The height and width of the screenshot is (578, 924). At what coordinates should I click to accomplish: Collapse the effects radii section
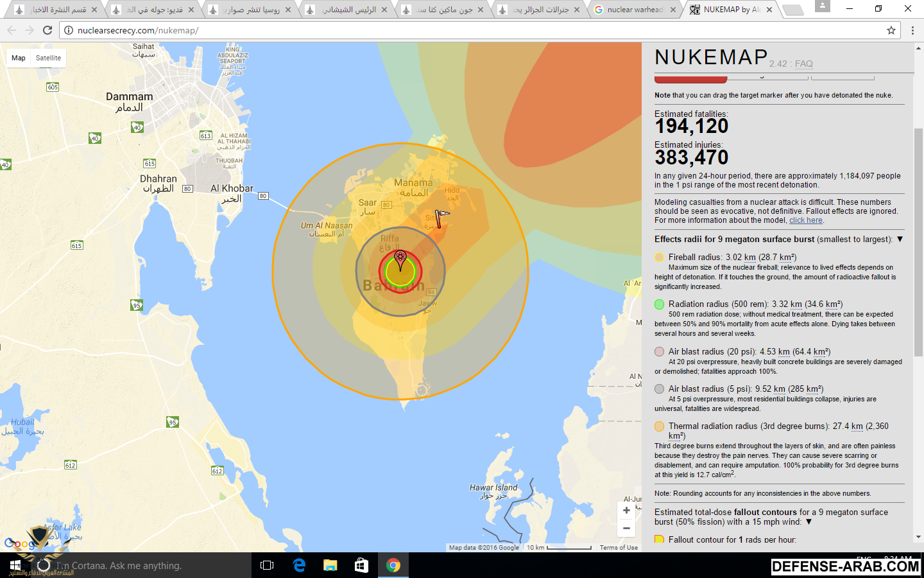point(900,240)
